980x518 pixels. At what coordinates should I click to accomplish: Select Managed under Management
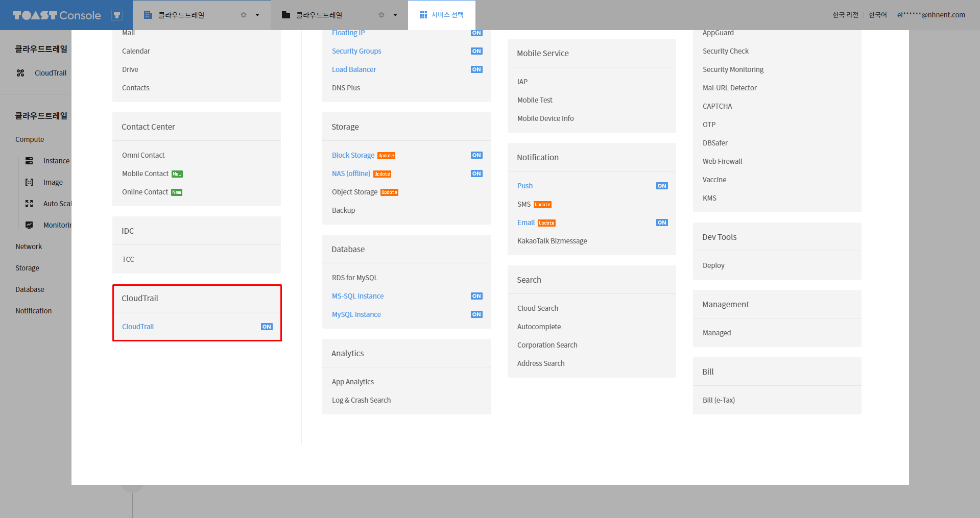[x=716, y=333]
